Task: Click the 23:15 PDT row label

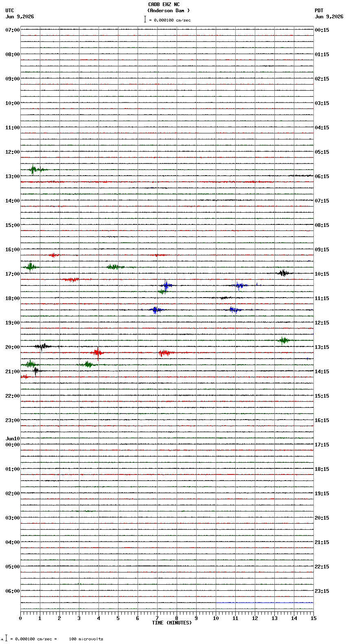Action: click(322, 591)
